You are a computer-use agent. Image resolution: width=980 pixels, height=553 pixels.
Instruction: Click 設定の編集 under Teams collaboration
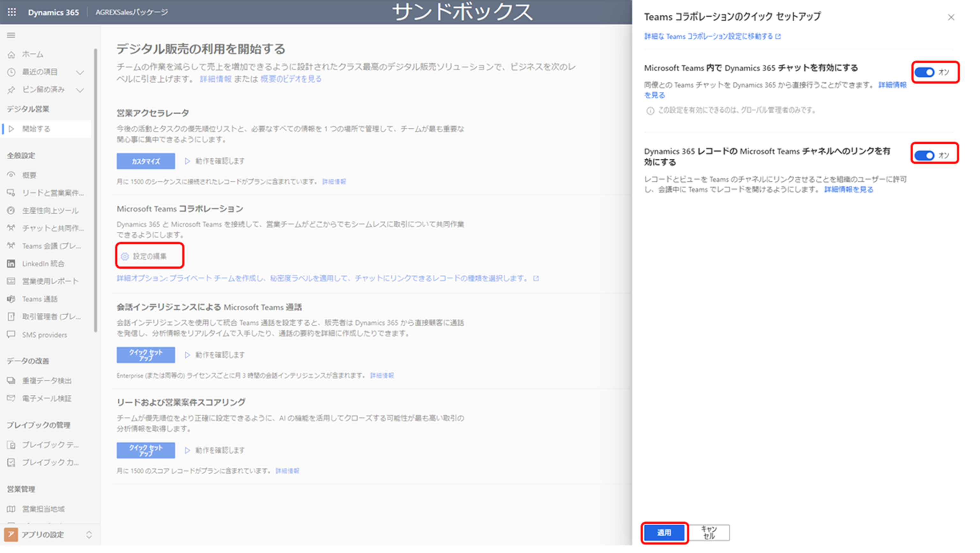point(150,256)
